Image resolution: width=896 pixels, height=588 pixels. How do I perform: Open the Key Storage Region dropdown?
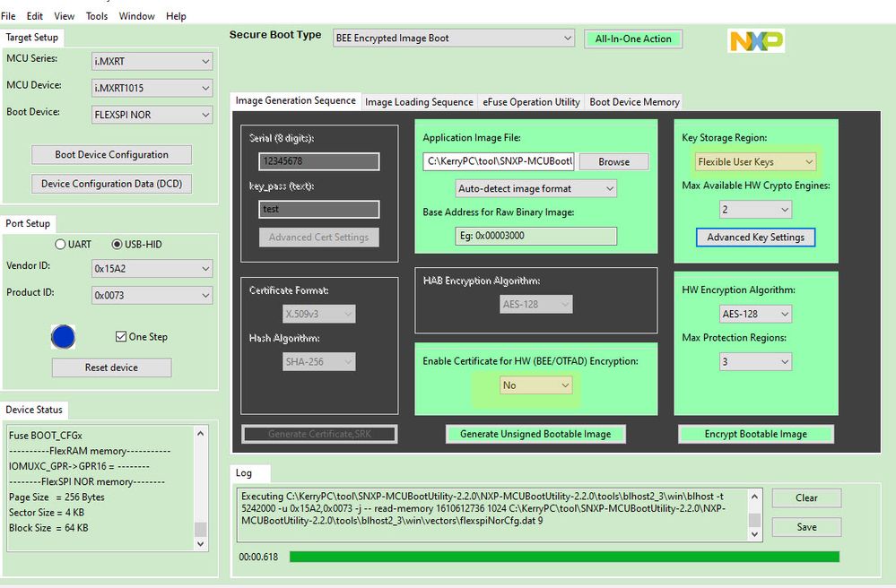[x=755, y=161]
